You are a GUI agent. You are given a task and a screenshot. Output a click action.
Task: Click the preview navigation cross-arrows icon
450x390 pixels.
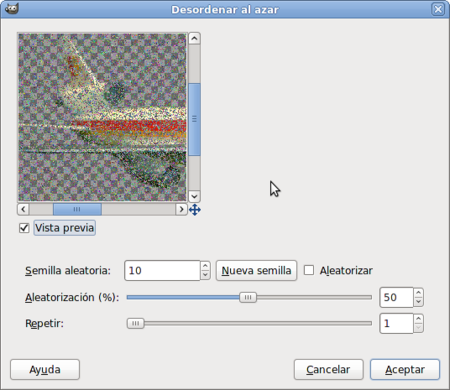(x=195, y=210)
